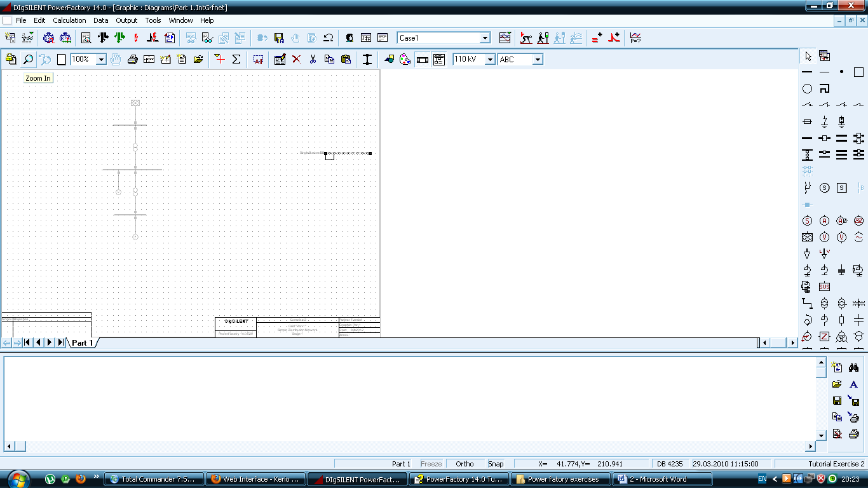Select the two-winding transformer symbol
This screenshot has width=868, height=488.
click(824, 303)
